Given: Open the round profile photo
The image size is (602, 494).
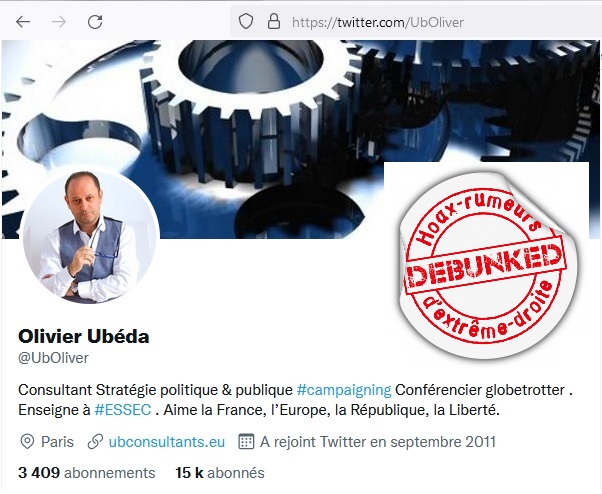Looking at the screenshot, I should click(91, 237).
